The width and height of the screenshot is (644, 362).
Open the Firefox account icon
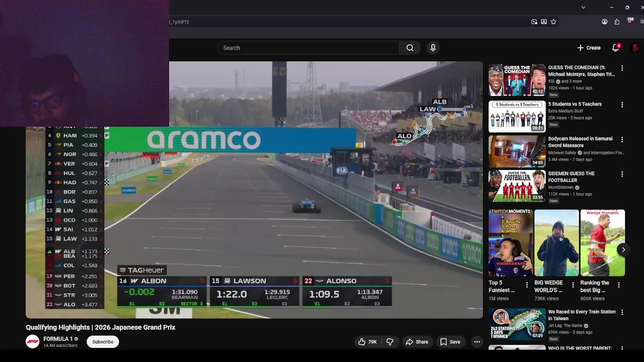605,22
